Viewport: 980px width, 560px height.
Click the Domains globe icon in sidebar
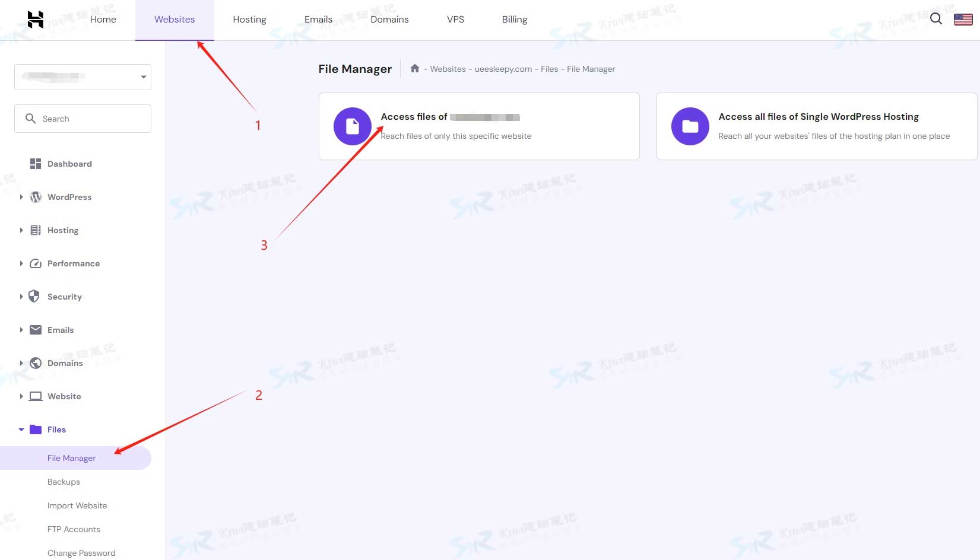click(x=36, y=363)
